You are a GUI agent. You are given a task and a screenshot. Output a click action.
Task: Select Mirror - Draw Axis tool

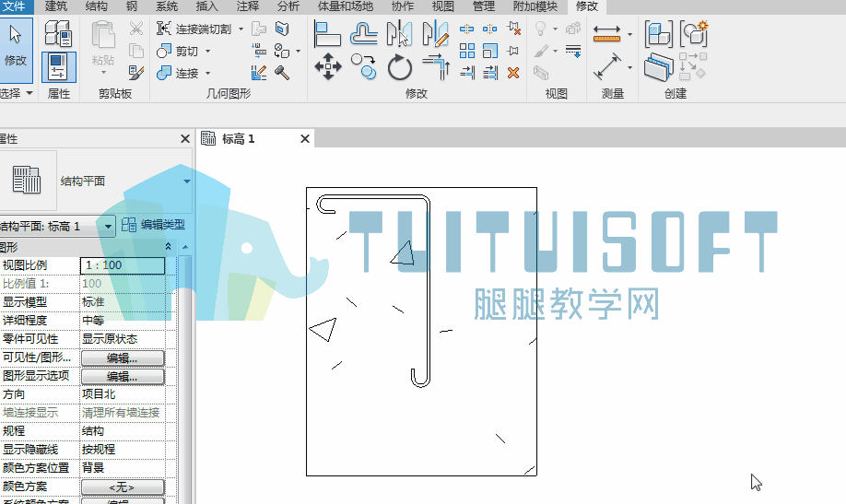pyautogui.click(x=435, y=33)
